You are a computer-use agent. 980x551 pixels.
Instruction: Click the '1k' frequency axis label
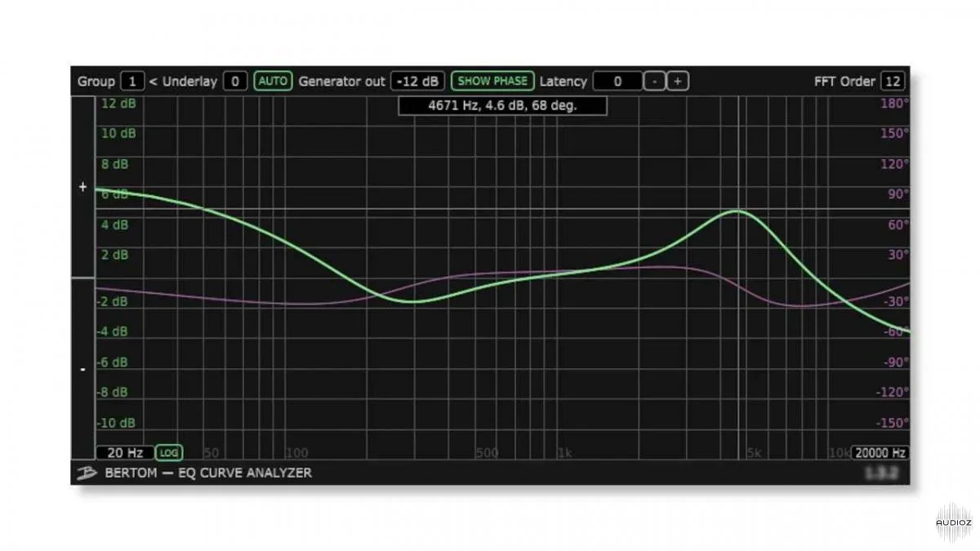(564, 452)
